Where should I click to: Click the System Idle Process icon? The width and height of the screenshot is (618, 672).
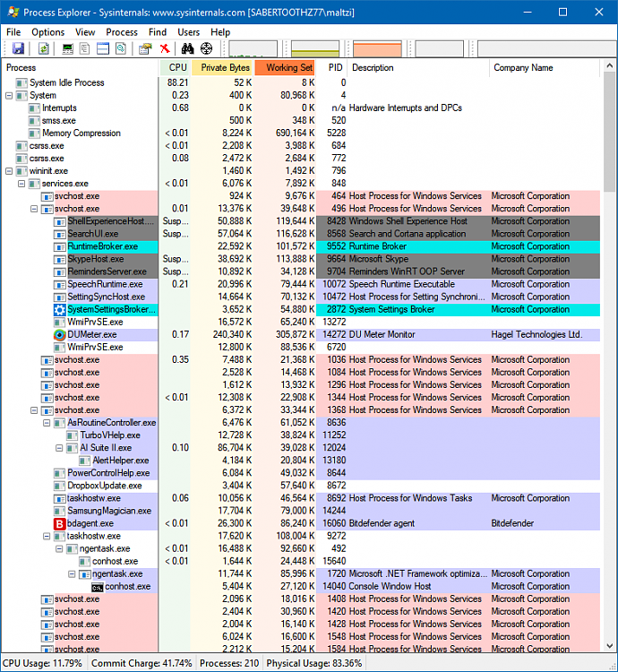pos(21,82)
